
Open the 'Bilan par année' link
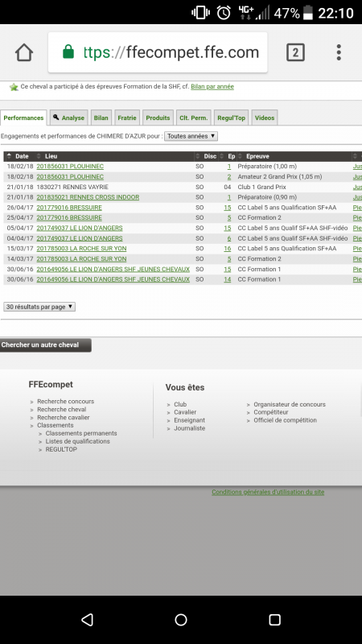pos(212,87)
